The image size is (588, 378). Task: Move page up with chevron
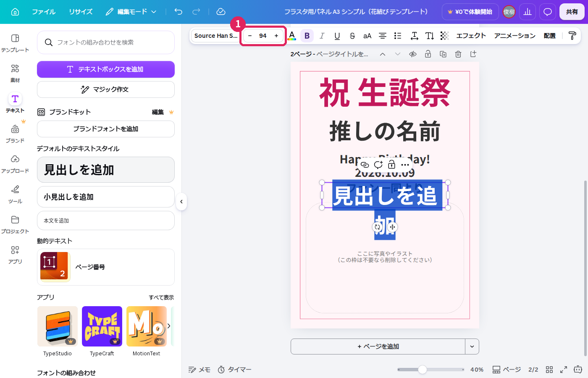383,54
